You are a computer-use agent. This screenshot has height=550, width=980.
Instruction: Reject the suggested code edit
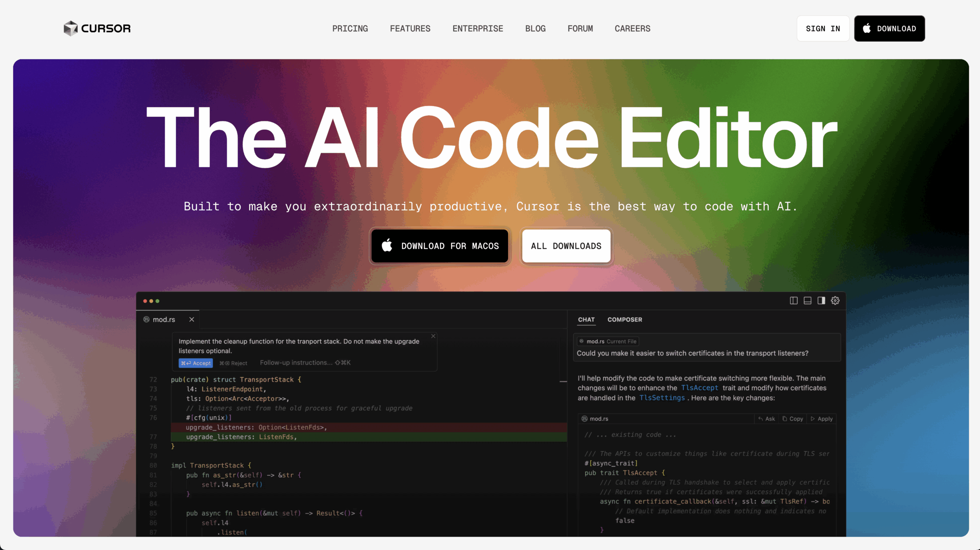coord(233,363)
